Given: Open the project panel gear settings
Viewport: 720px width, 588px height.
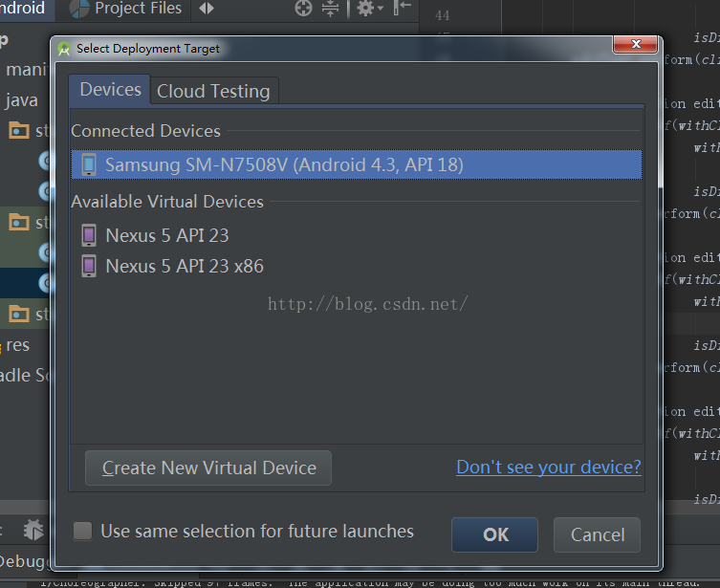Looking at the screenshot, I should 365,9.
